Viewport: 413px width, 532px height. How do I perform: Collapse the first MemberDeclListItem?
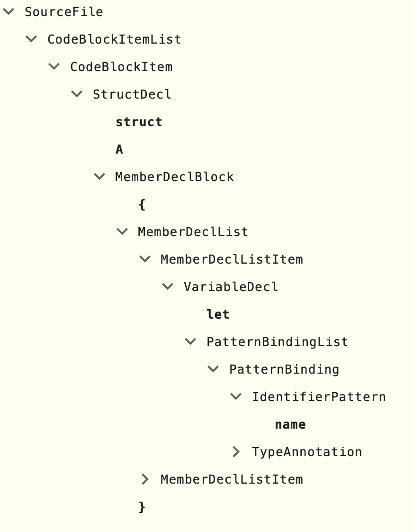144,259
